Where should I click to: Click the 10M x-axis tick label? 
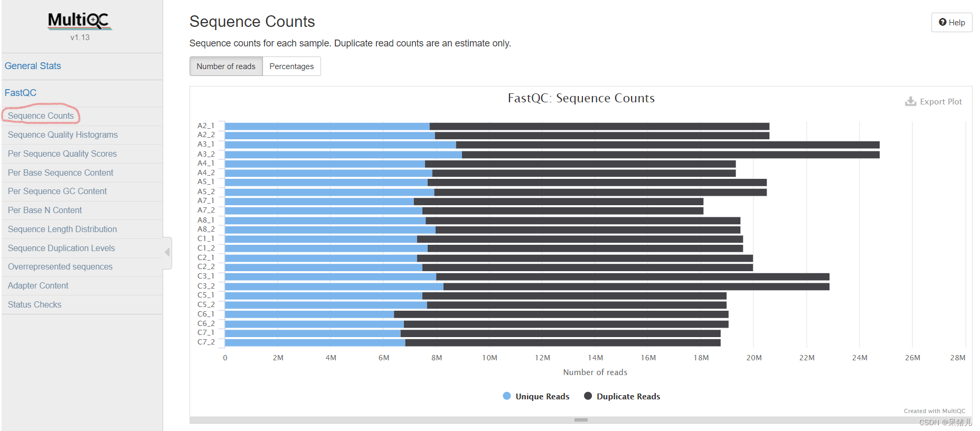pyautogui.click(x=489, y=358)
